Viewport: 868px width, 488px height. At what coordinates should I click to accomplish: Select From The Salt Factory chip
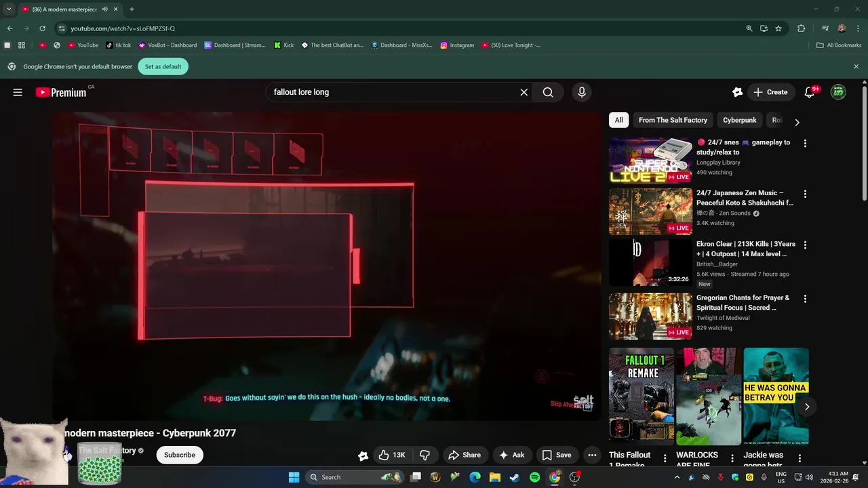tap(673, 120)
